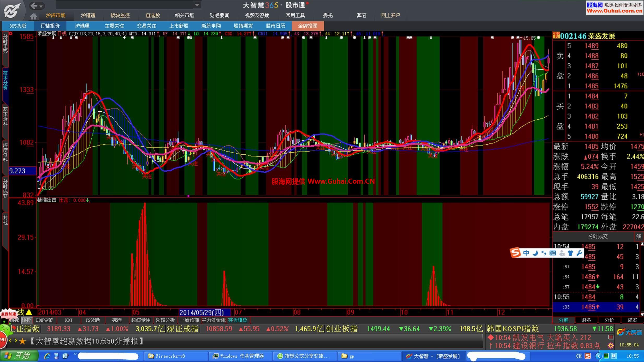Click the shirt skin icon on IME bar
Image resolution: width=644 pixels, height=362 pixels.
[x=571, y=253]
